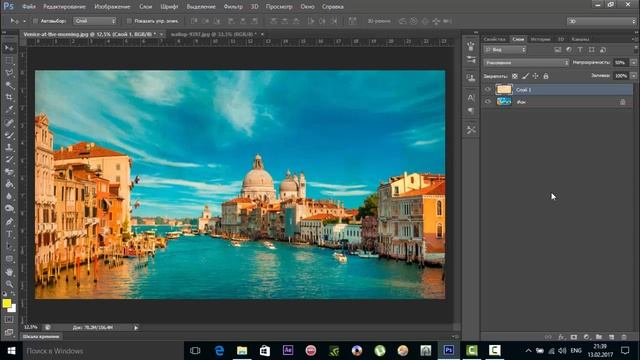Select the Eyedropper tool
Image resolution: width=640 pixels, height=360 pixels.
[x=9, y=109]
